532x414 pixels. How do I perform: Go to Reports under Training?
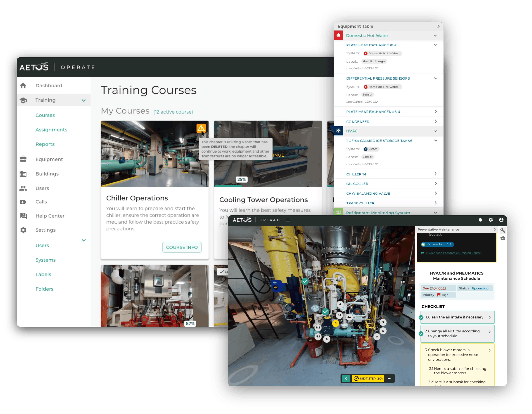45,144
